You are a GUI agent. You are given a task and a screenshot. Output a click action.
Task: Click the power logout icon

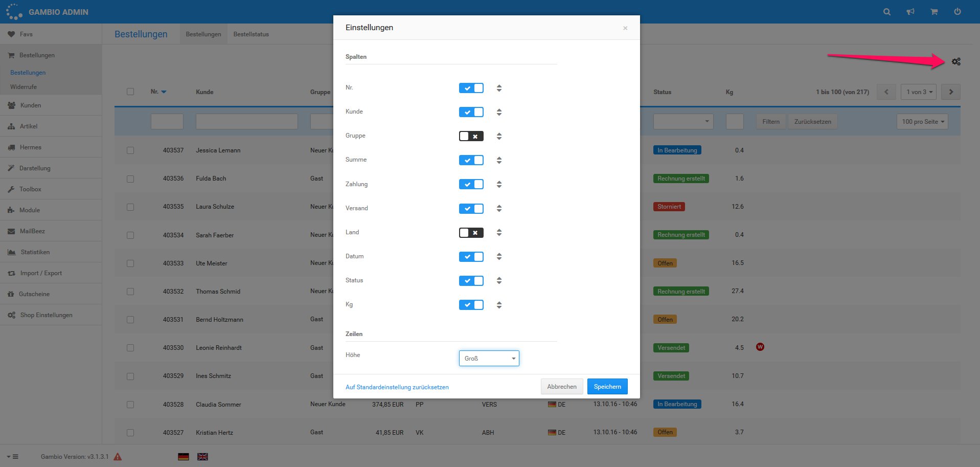tap(958, 12)
